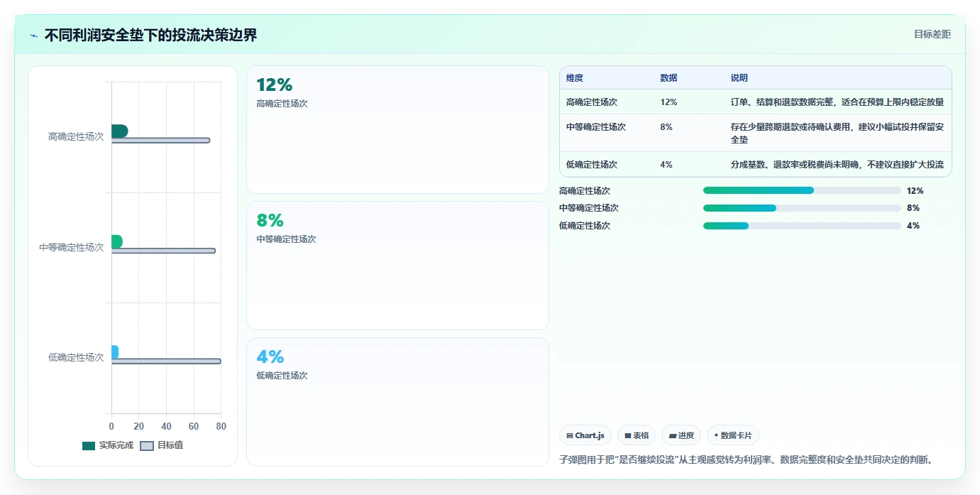Click the 目标差距 label in header

coord(932,34)
